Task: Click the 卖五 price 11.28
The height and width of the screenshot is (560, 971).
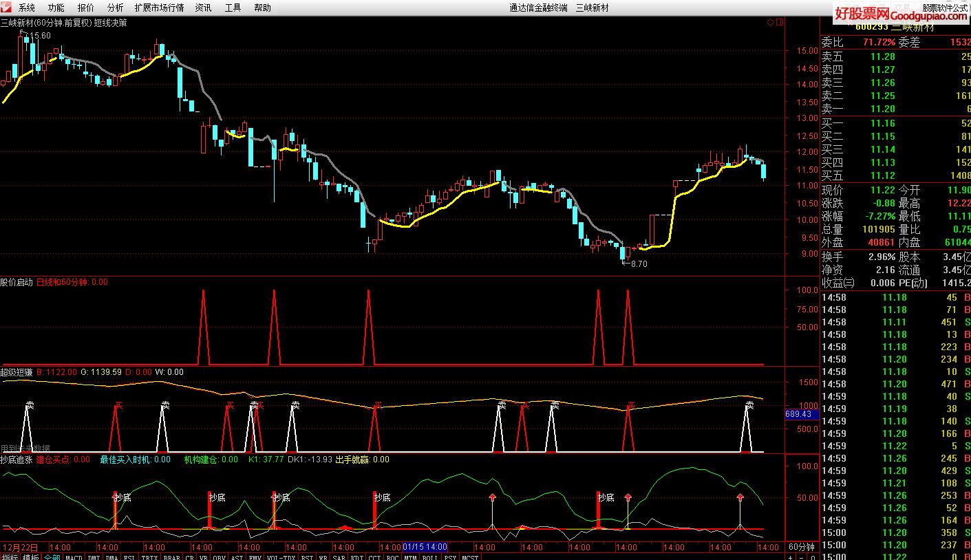Action: [883, 56]
